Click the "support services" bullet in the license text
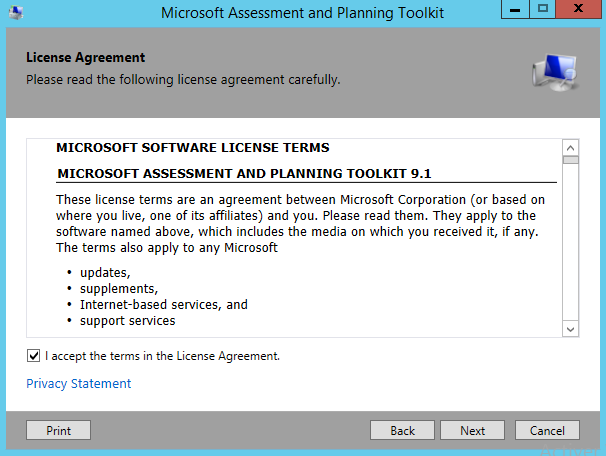This screenshot has width=606, height=456. pos(127,321)
